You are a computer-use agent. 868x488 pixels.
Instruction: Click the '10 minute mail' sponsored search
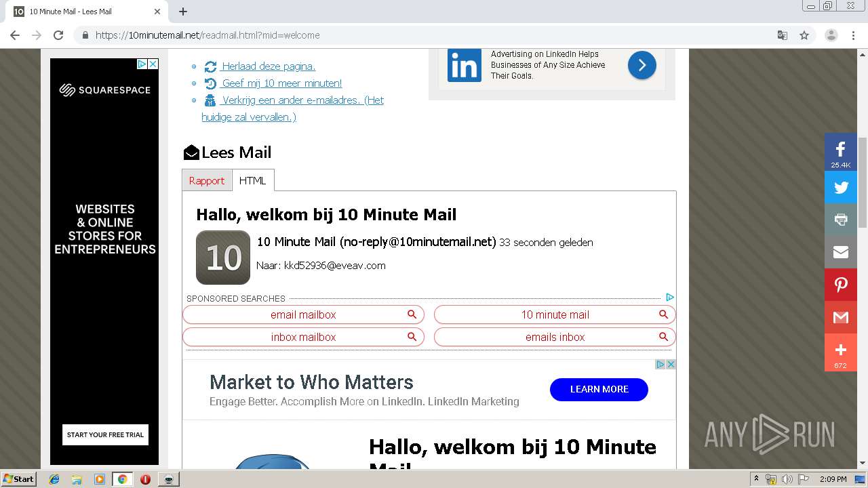(555, 314)
